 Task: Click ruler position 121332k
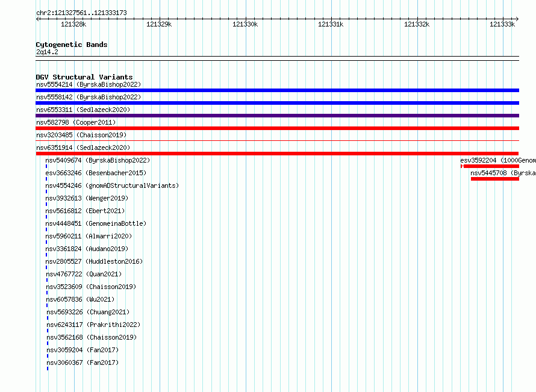point(417,24)
